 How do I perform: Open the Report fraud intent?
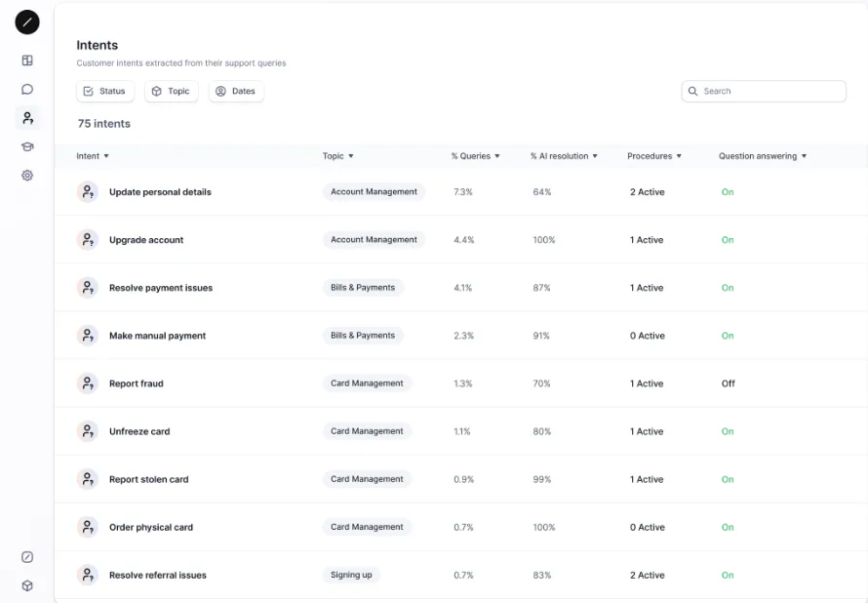[137, 383]
